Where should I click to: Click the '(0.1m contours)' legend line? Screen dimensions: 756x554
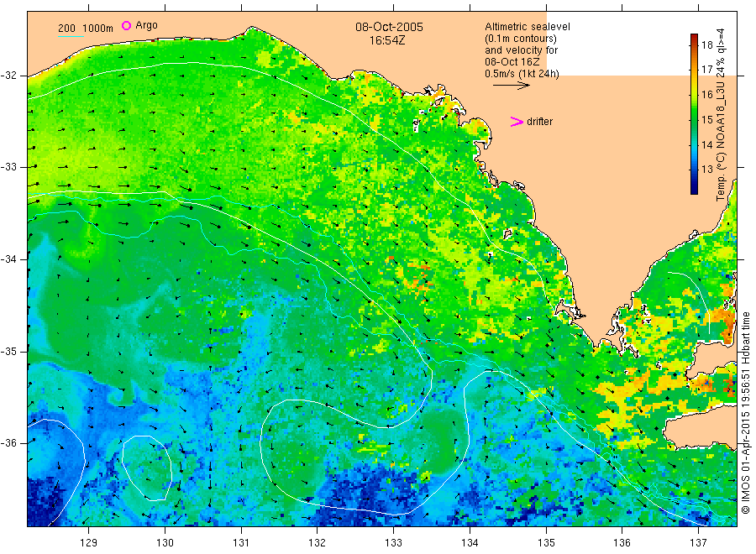pos(520,39)
